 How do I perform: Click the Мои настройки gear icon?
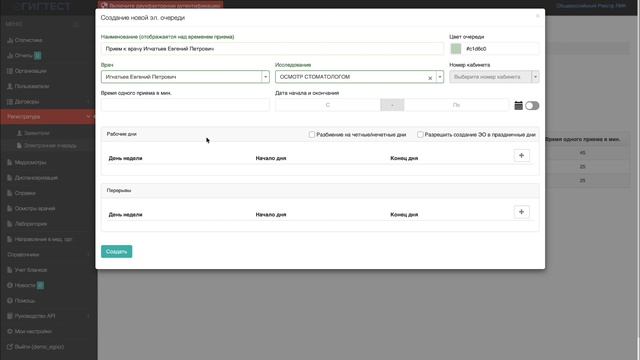click(x=10, y=331)
